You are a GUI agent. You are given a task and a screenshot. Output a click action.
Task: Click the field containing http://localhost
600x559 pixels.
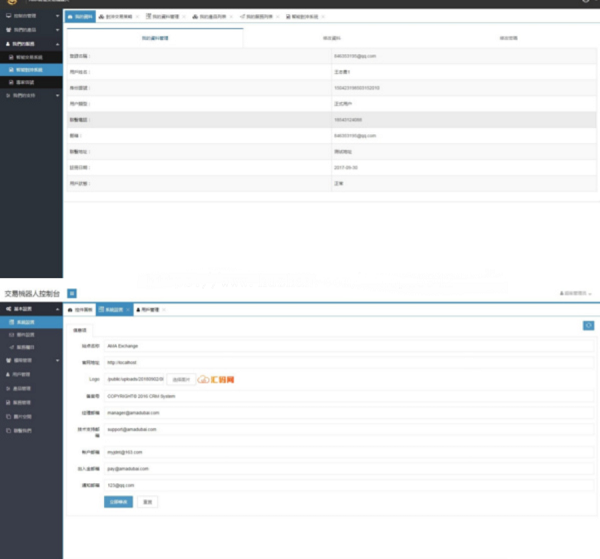(x=348, y=362)
